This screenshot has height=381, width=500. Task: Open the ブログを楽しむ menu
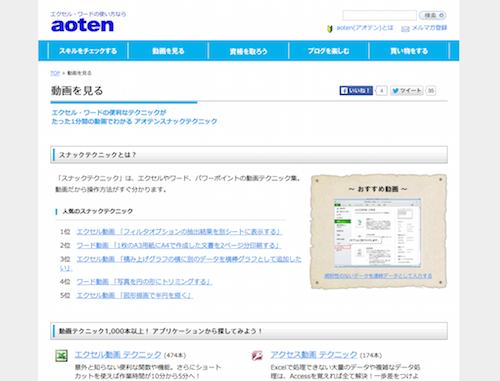pyautogui.click(x=329, y=51)
